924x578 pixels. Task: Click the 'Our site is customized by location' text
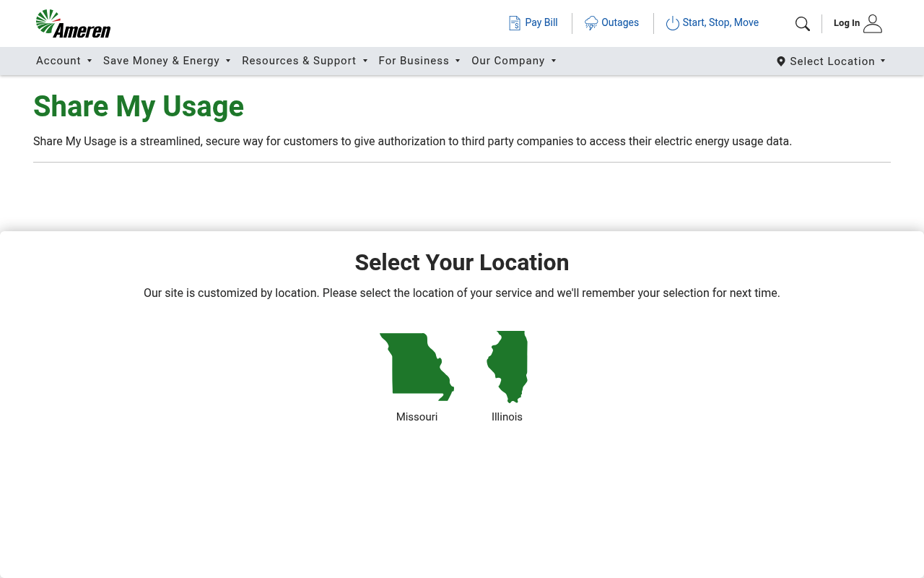click(462, 293)
